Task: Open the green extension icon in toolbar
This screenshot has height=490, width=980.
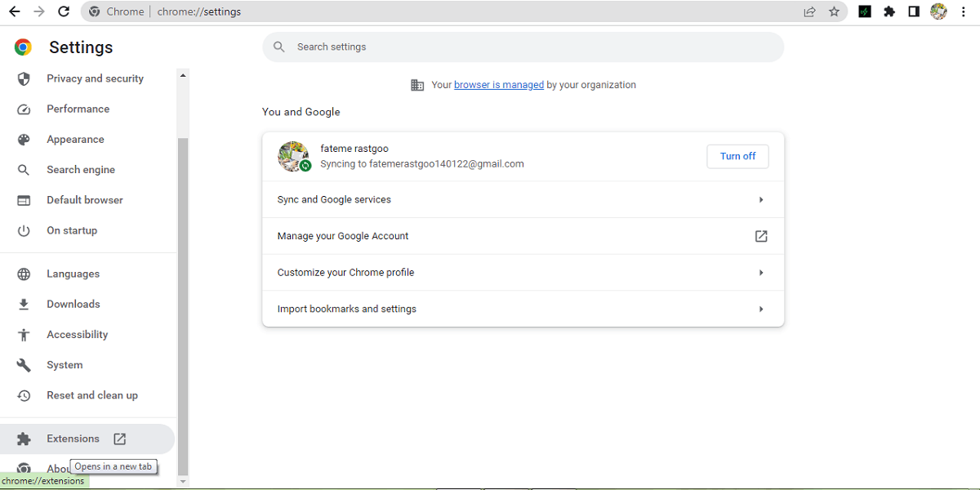Action: (x=864, y=11)
